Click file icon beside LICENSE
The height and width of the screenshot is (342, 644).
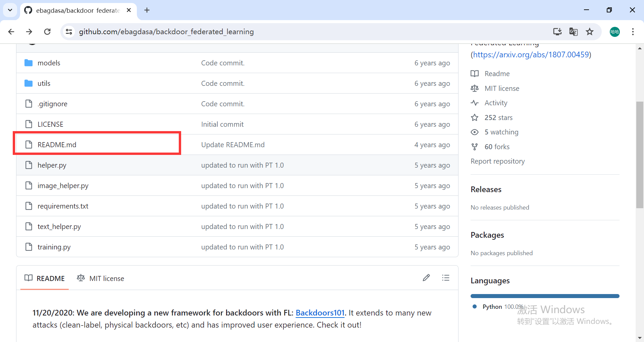point(29,124)
